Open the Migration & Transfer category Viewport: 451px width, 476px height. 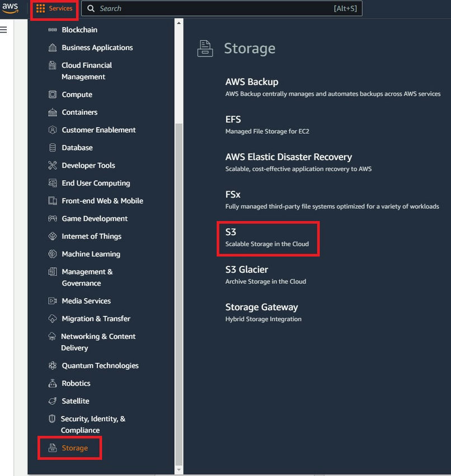[96, 319]
